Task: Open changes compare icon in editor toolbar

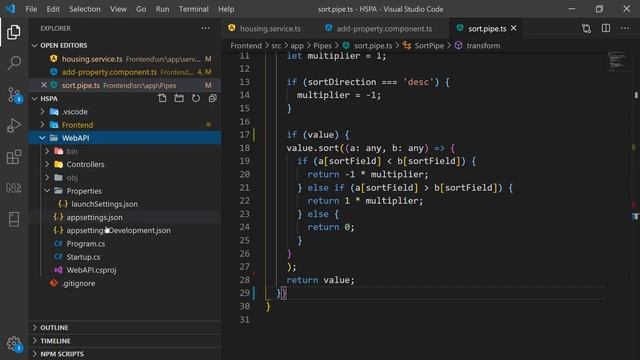Action: coord(587,28)
